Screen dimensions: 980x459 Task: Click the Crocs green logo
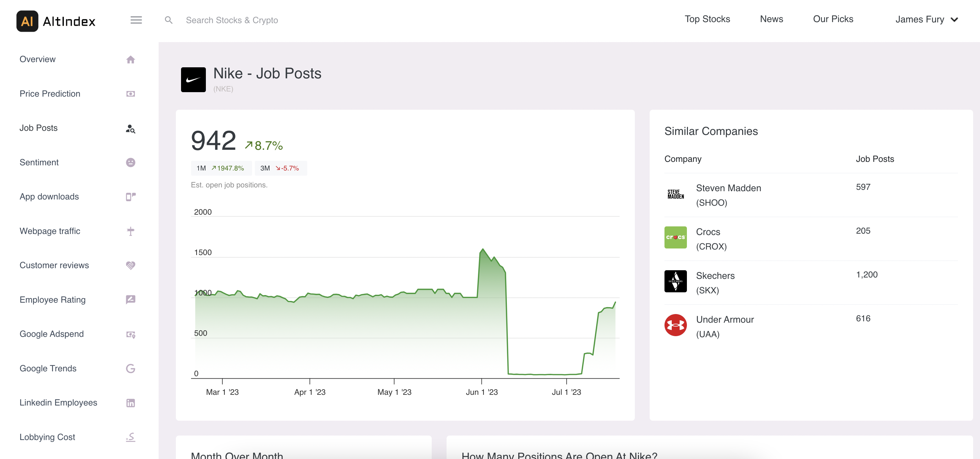(675, 237)
